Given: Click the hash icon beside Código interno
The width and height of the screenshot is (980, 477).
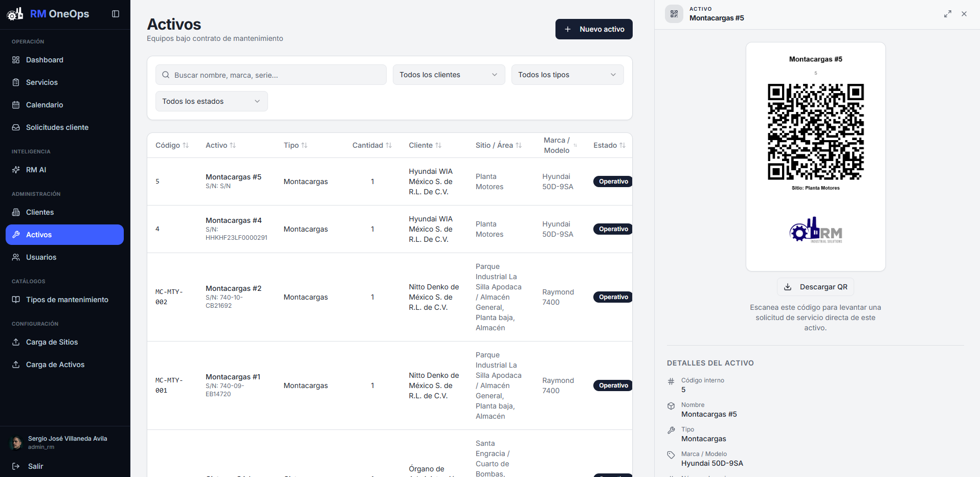Looking at the screenshot, I should click(671, 381).
